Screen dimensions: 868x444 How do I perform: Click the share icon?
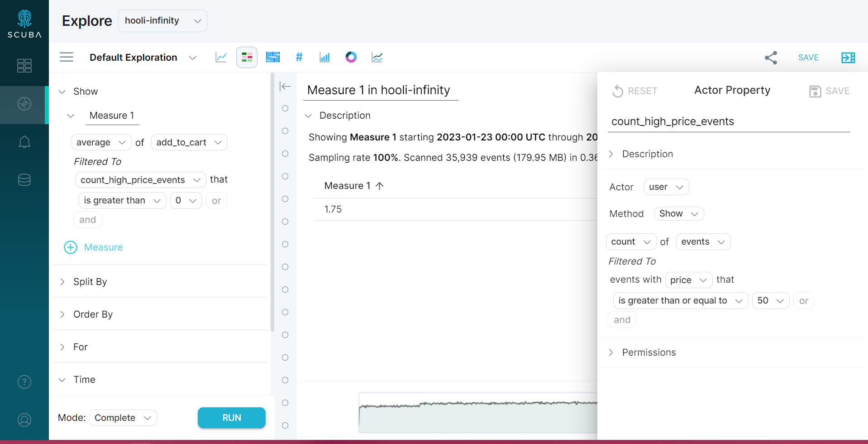click(x=771, y=58)
